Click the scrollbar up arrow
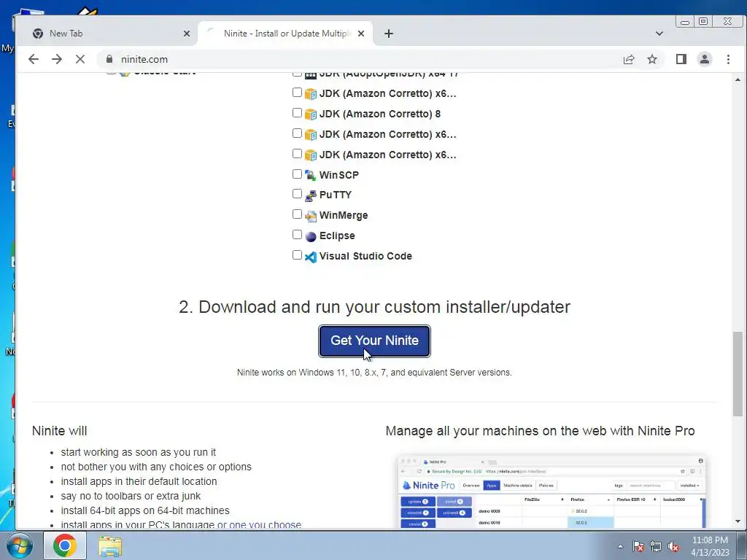The width and height of the screenshot is (747, 560). (738, 79)
